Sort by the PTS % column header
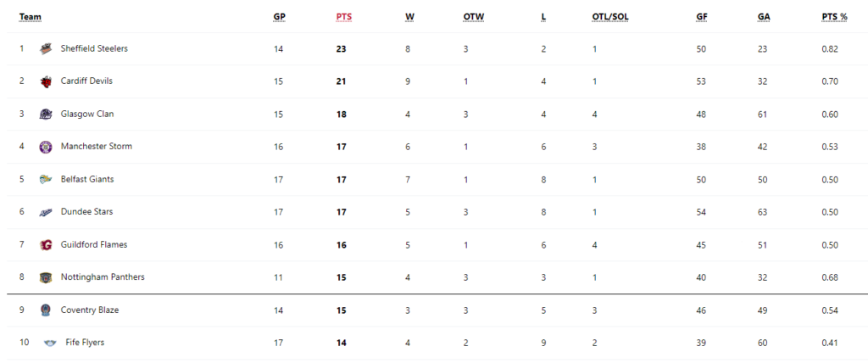Image resolution: width=868 pixels, height=363 pixels. pyautogui.click(x=834, y=17)
